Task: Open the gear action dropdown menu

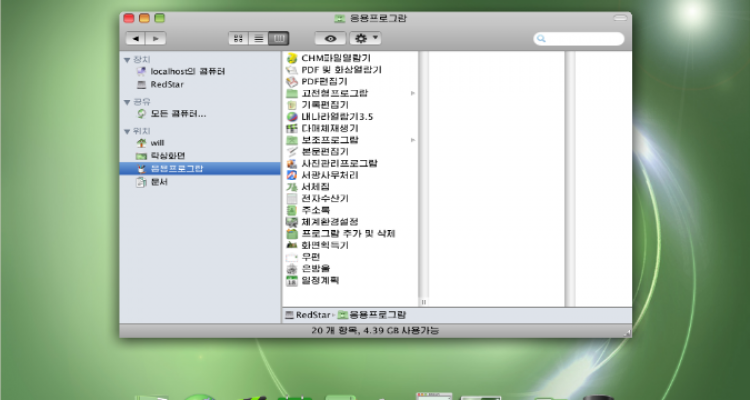Action: click(365, 38)
